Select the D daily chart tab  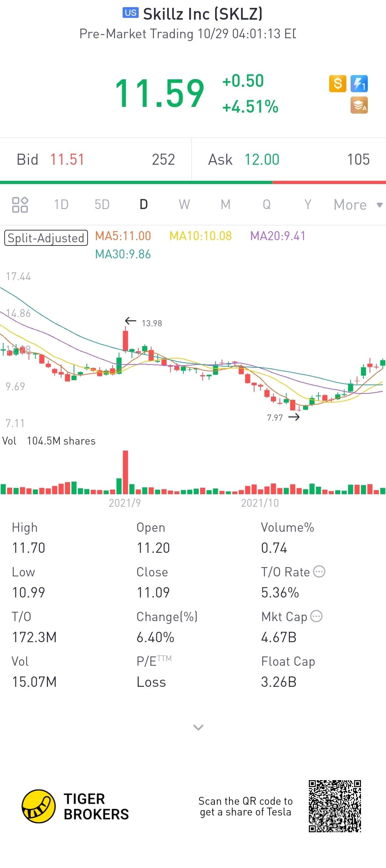[x=144, y=205]
